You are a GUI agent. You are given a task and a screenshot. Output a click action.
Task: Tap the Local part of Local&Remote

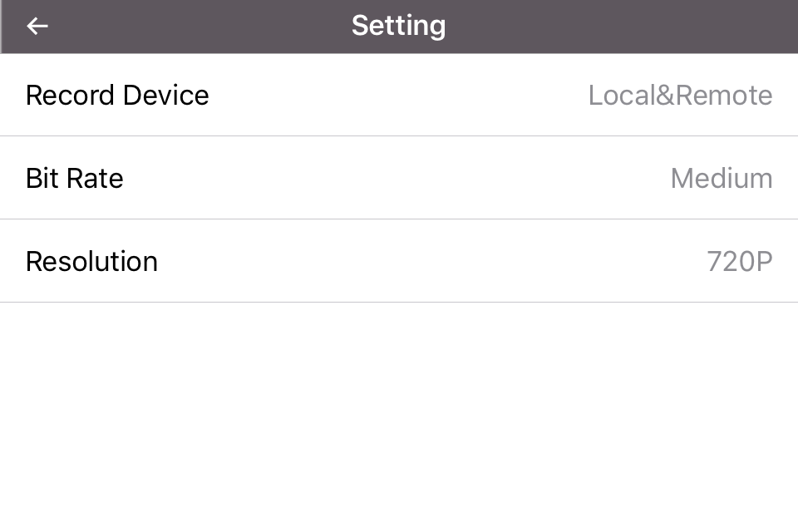(622, 96)
